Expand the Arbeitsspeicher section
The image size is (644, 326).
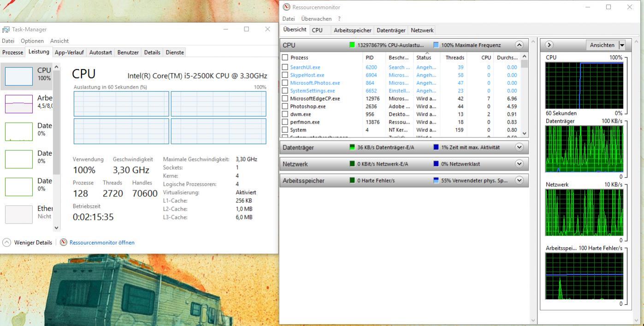tap(519, 181)
